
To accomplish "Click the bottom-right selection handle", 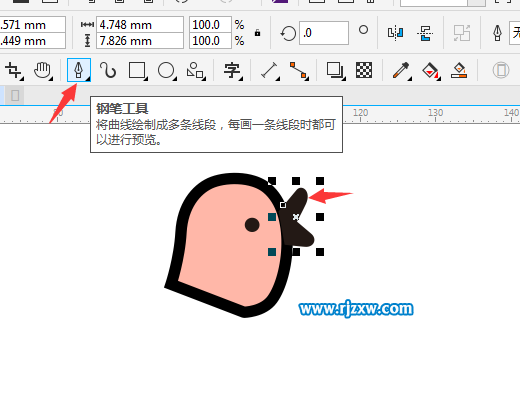I will pos(320,252).
